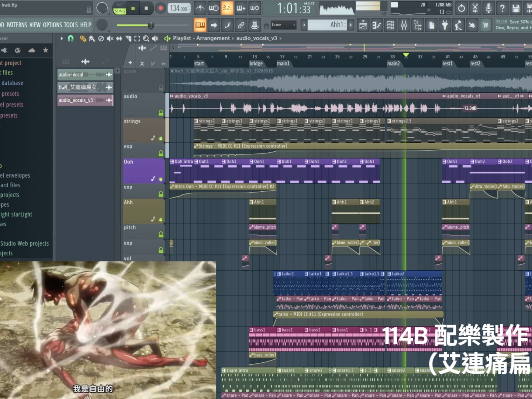This screenshot has width=532, height=399.
Task: Select the Delete tool in playlist toolbar
Action: (101, 39)
